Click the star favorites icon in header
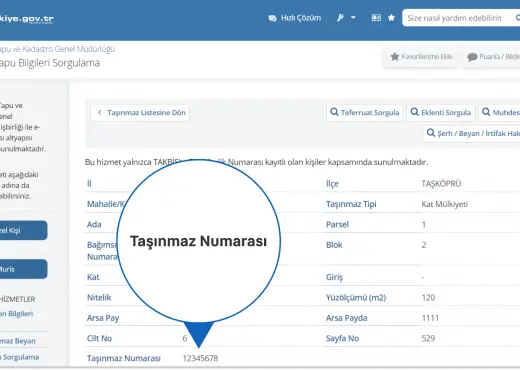The image size is (520, 370). tap(391, 18)
